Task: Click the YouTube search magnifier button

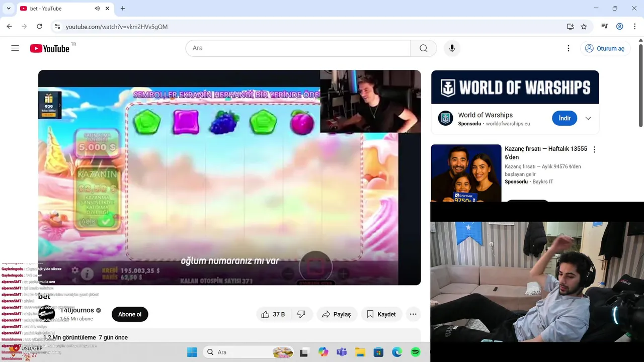Action: 424,48
